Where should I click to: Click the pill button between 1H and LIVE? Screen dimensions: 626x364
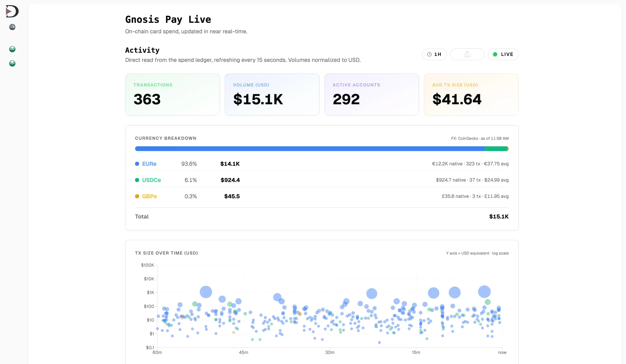click(467, 54)
